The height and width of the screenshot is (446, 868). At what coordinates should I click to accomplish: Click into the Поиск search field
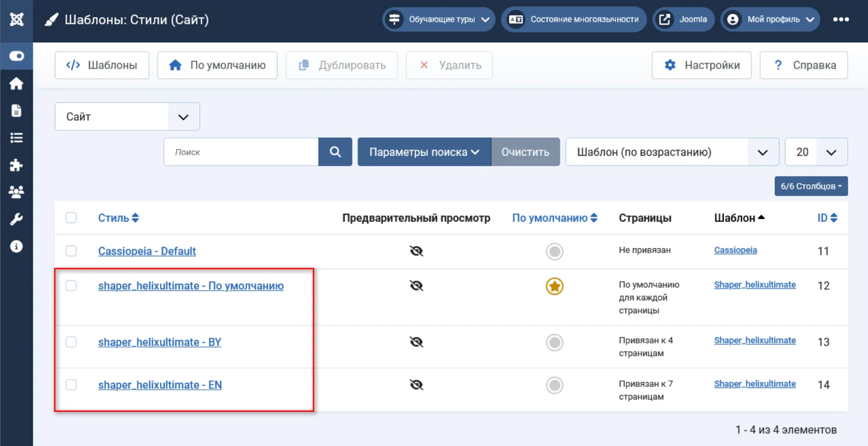click(241, 152)
